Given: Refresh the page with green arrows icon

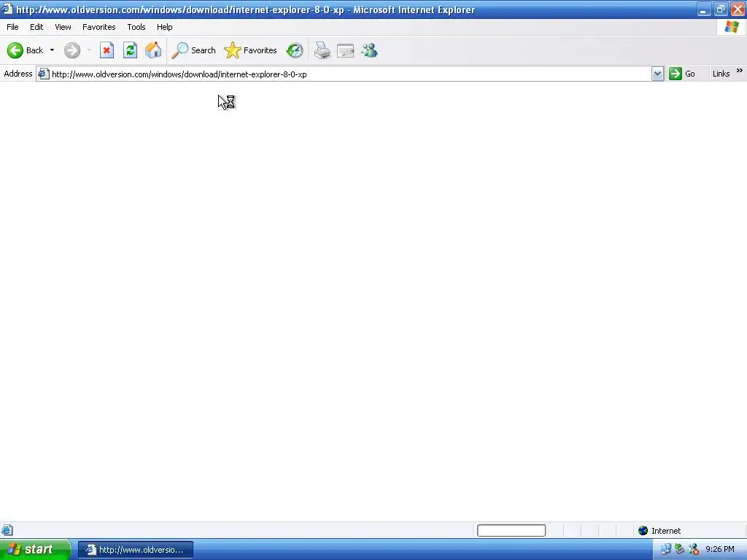Looking at the screenshot, I should pyautogui.click(x=130, y=50).
